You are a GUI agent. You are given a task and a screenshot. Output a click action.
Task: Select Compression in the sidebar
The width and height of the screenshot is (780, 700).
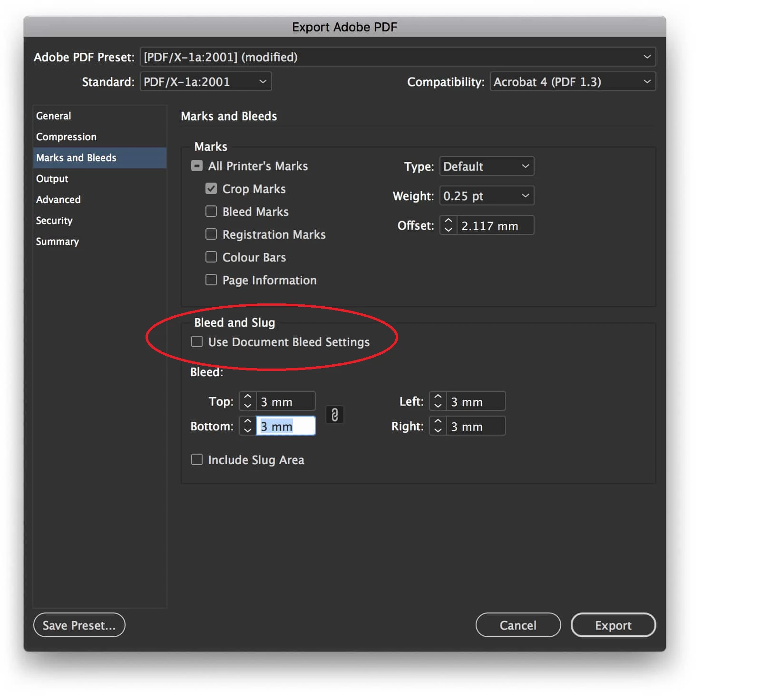(100, 137)
